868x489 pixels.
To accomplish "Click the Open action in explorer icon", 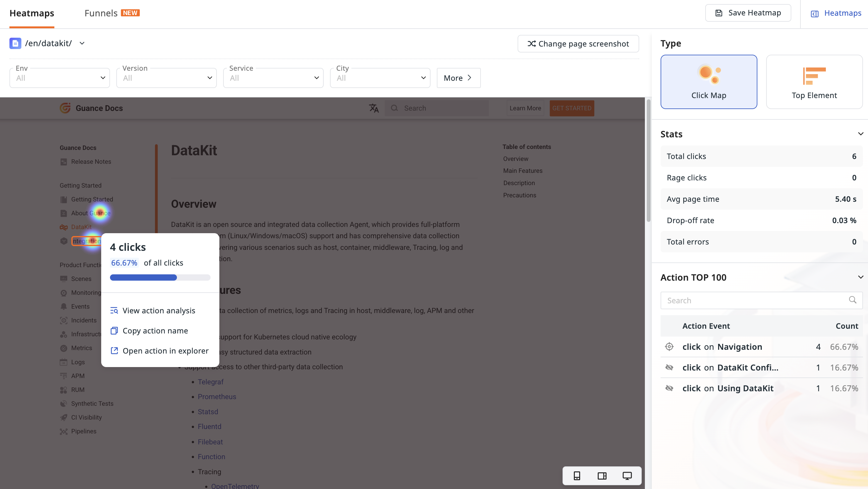I will point(114,350).
